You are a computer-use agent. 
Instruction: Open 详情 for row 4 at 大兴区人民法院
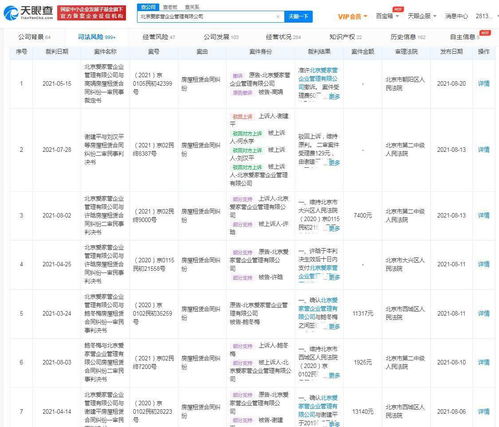point(484,264)
